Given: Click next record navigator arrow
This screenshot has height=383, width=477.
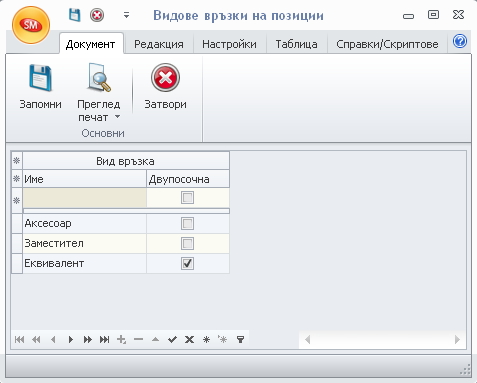Looking at the screenshot, I should [x=70, y=339].
